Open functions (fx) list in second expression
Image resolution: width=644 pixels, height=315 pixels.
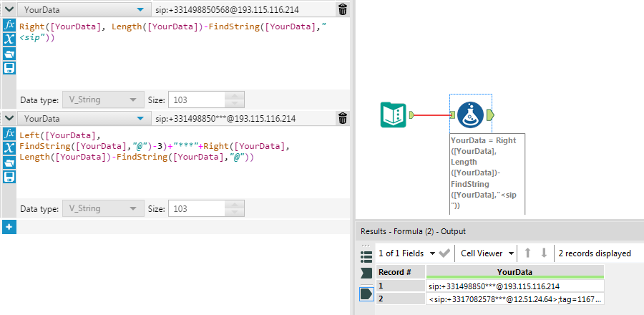tap(9, 134)
